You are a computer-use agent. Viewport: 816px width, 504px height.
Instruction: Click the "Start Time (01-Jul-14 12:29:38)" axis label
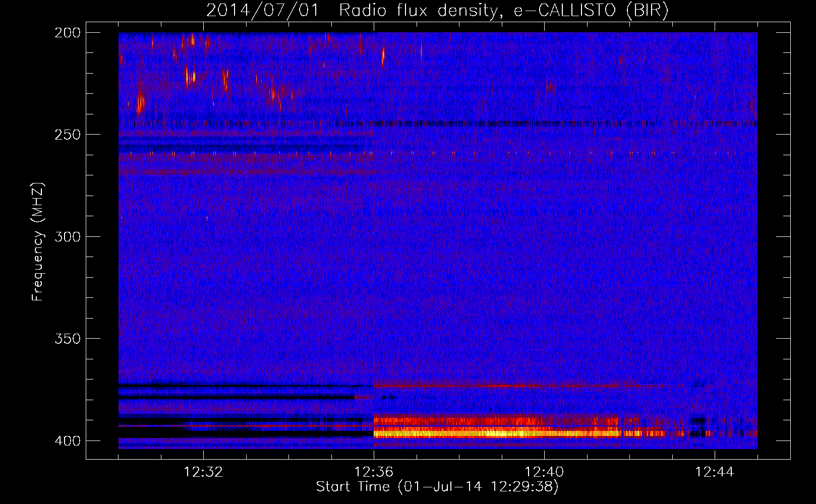(437, 487)
